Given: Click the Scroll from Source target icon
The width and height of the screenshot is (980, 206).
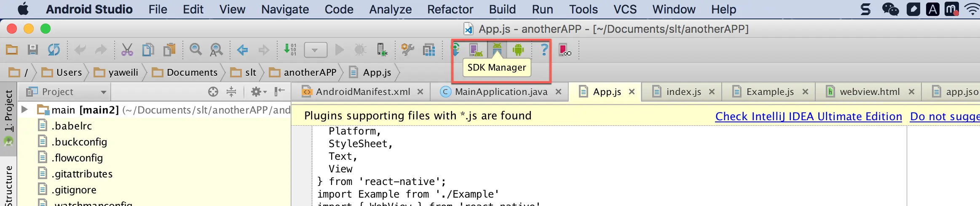Looking at the screenshot, I should [213, 92].
